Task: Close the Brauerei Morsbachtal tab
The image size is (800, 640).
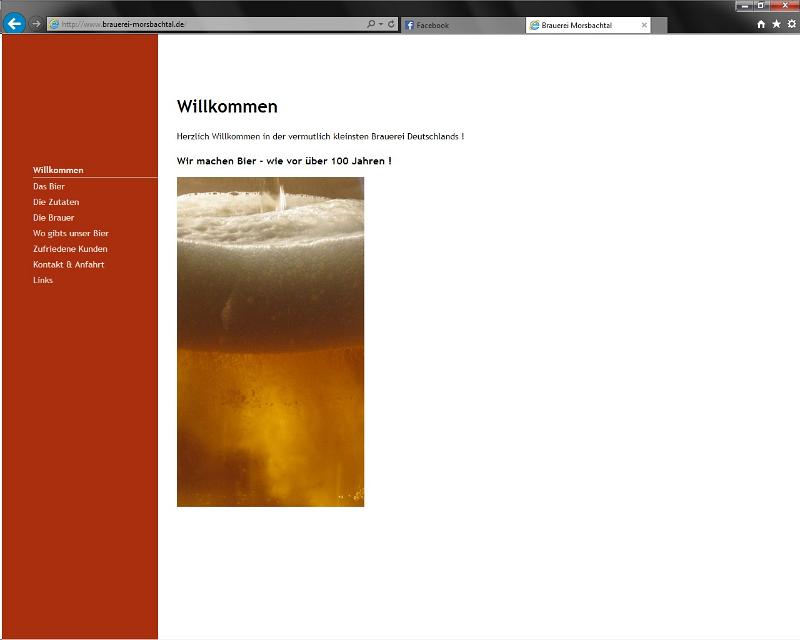Action: click(644, 25)
